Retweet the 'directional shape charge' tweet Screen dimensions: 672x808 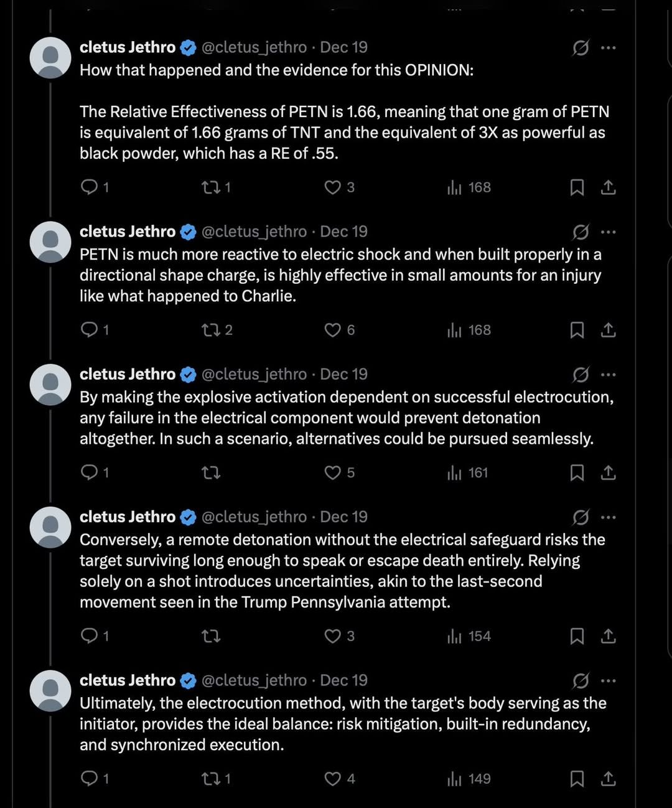(x=217, y=329)
